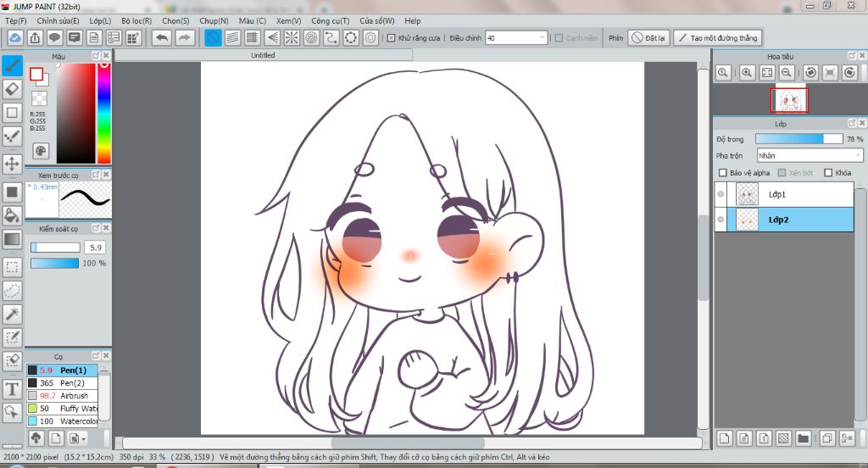Open the Lớp(L) menu
Viewport: 868px width, 468px height.
[100, 20]
